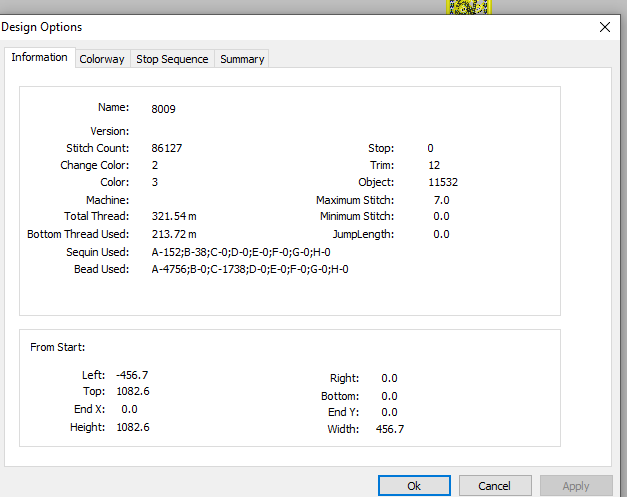Click the Left value -456.7

(132, 375)
